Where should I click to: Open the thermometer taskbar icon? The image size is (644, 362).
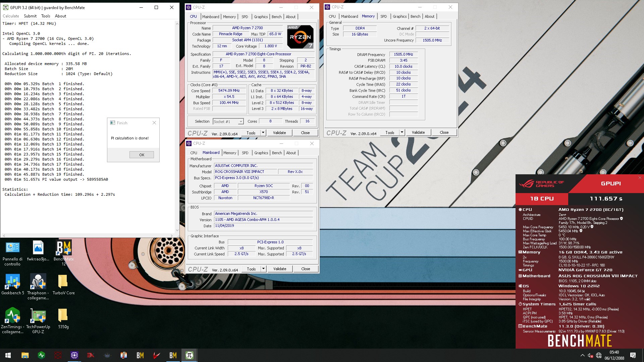[123, 355]
